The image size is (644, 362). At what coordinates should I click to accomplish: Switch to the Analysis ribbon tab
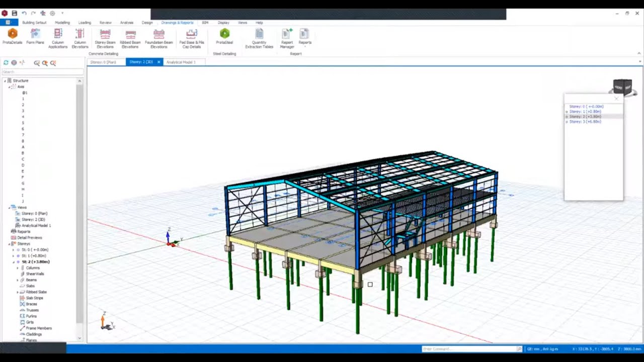127,23
